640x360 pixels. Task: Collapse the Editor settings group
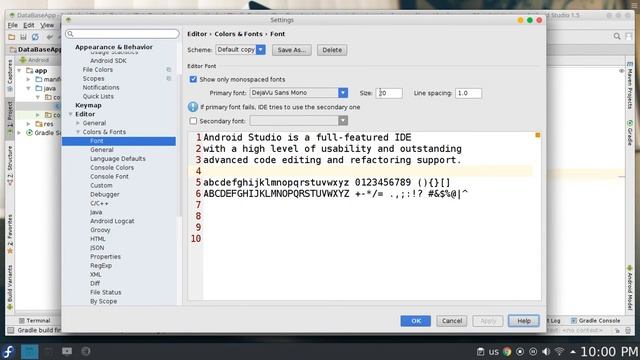point(71,114)
